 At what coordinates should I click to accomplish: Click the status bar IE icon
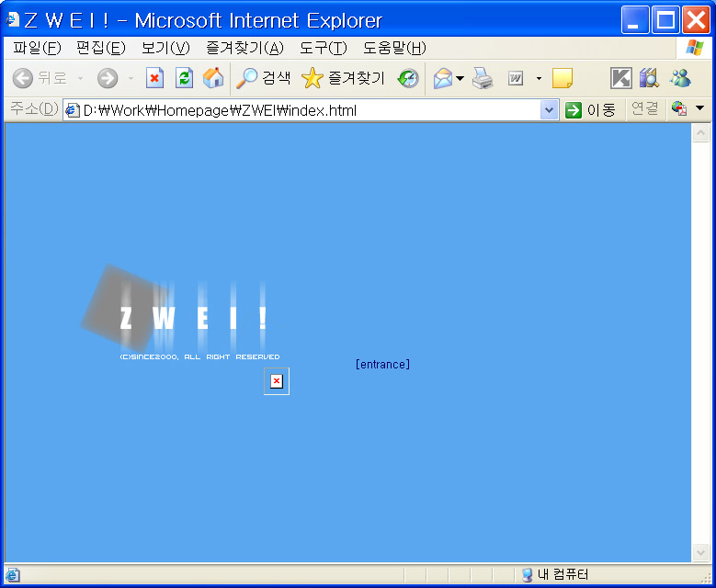click(x=12, y=575)
